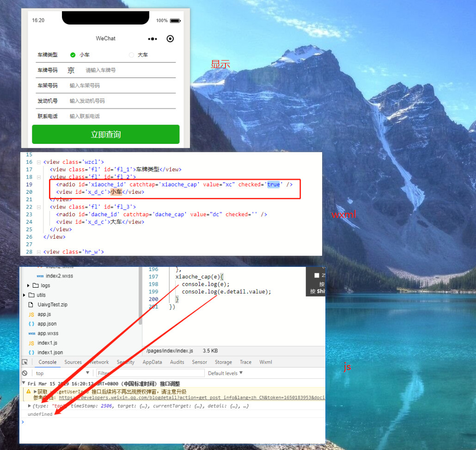Tap the WeChat capsule close target icon

tap(171, 38)
